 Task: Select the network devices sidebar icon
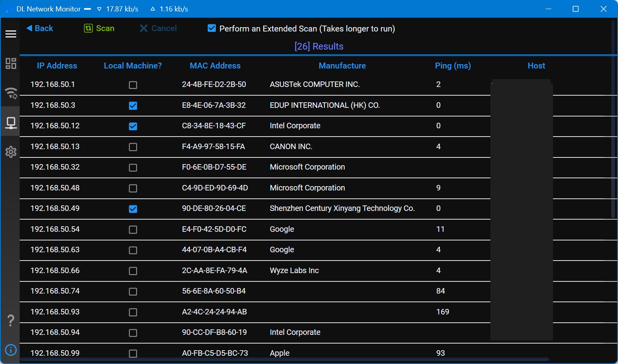(11, 123)
